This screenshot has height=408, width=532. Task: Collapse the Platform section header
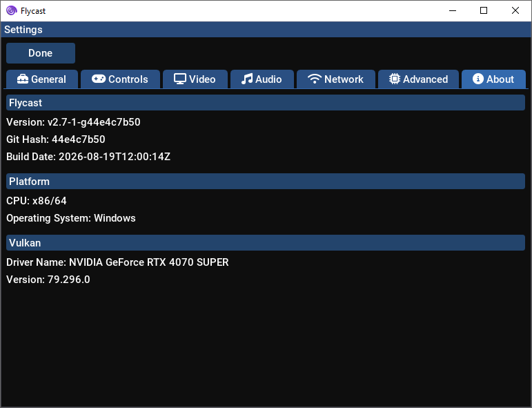tap(266, 182)
